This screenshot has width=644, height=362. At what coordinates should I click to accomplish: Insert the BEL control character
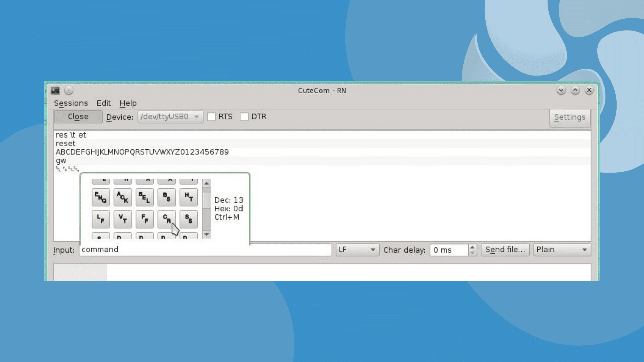pyautogui.click(x=145, y=197)
